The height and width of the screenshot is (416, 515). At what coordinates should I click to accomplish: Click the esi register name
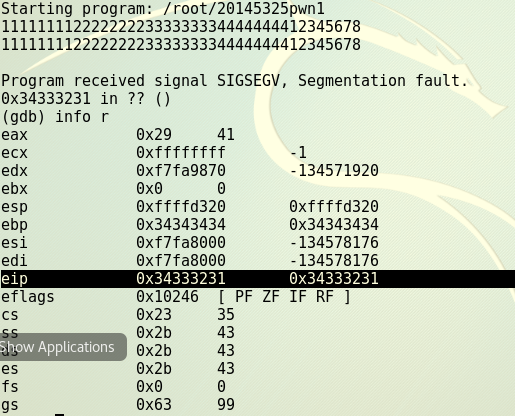click(x=14, y=243)
